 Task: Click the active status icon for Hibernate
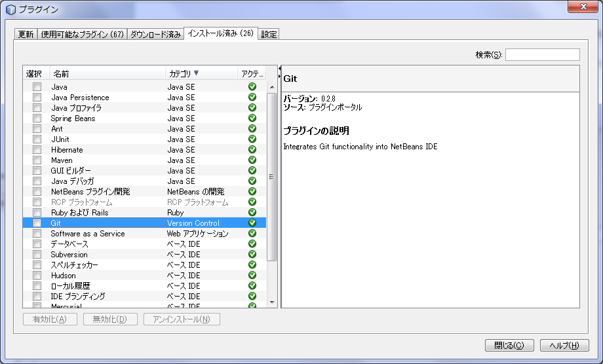(252, 149)
